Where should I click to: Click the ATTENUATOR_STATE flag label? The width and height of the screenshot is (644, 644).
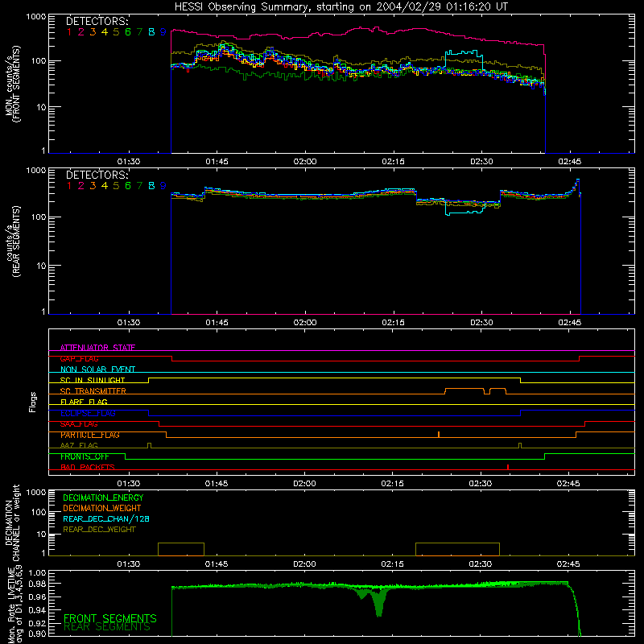(97, 348)
